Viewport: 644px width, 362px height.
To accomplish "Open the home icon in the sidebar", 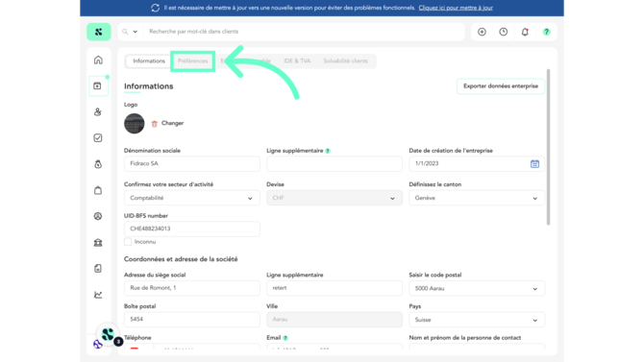I will click(x=98, y=60).
